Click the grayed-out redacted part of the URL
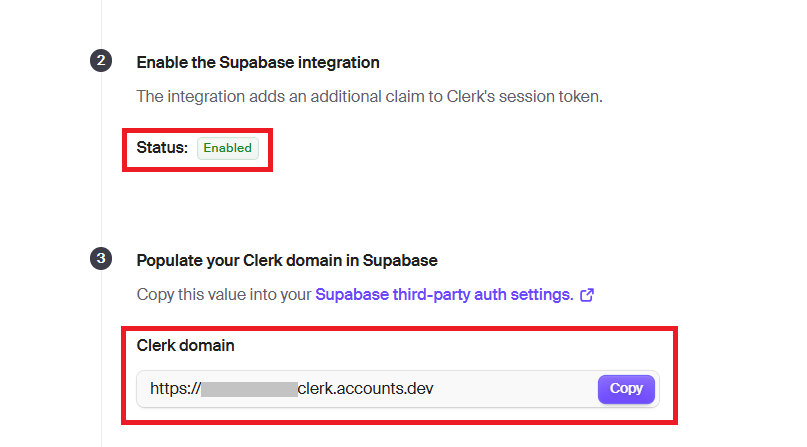807x447 pixels. click(x=249, y=389)
